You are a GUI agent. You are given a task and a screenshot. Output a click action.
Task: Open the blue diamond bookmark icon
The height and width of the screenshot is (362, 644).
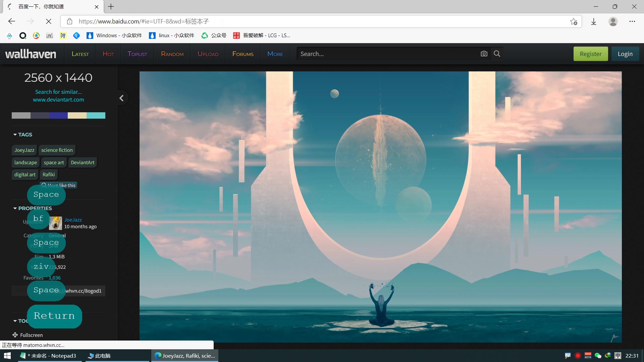(x=76, y=36)
